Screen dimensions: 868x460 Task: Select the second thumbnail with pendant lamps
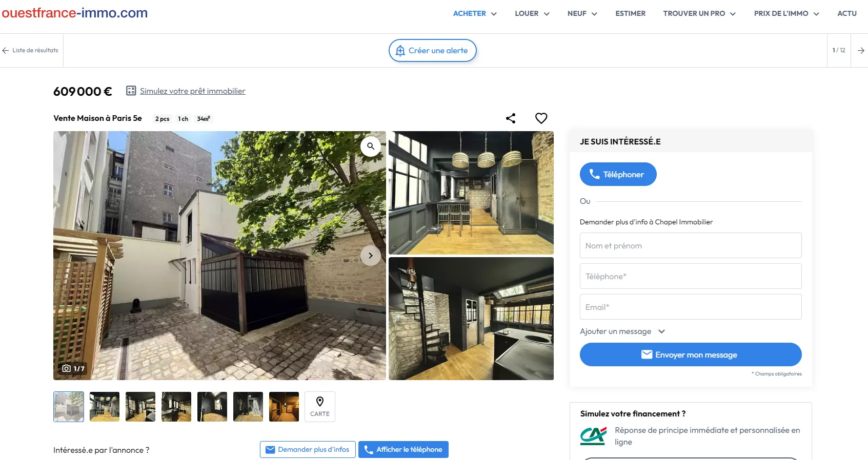(105, 407)
